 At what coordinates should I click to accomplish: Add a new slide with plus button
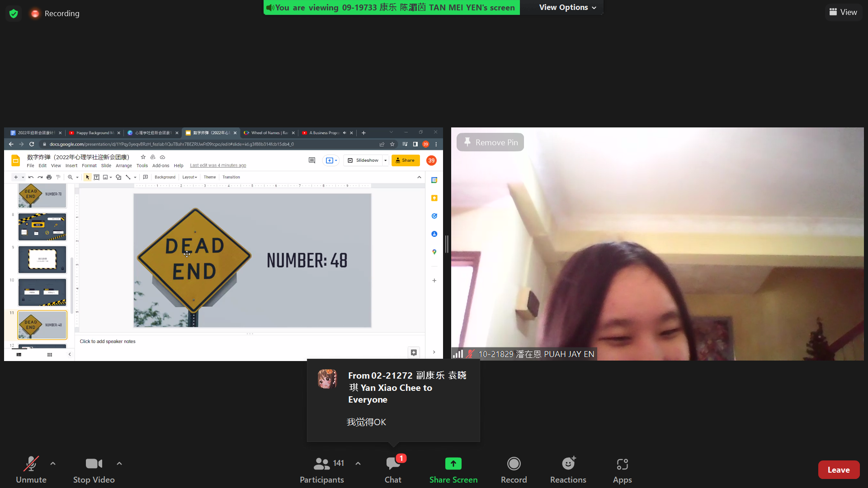click(16, 177)
